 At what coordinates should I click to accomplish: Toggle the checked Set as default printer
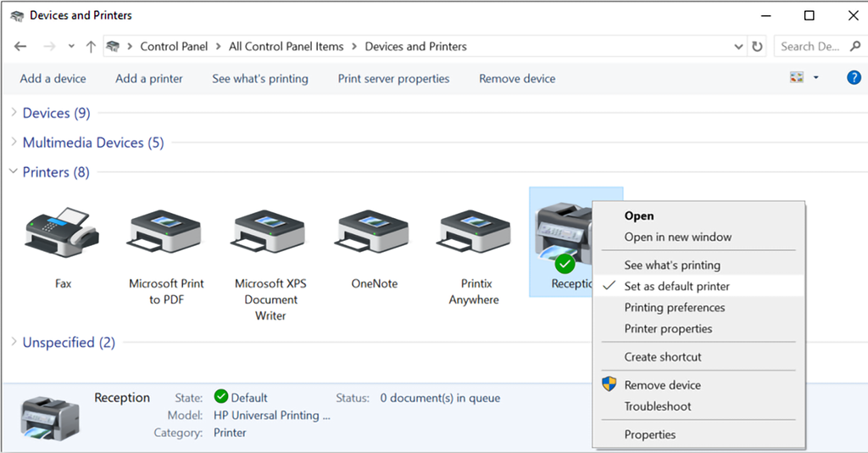tap(676, 287)
